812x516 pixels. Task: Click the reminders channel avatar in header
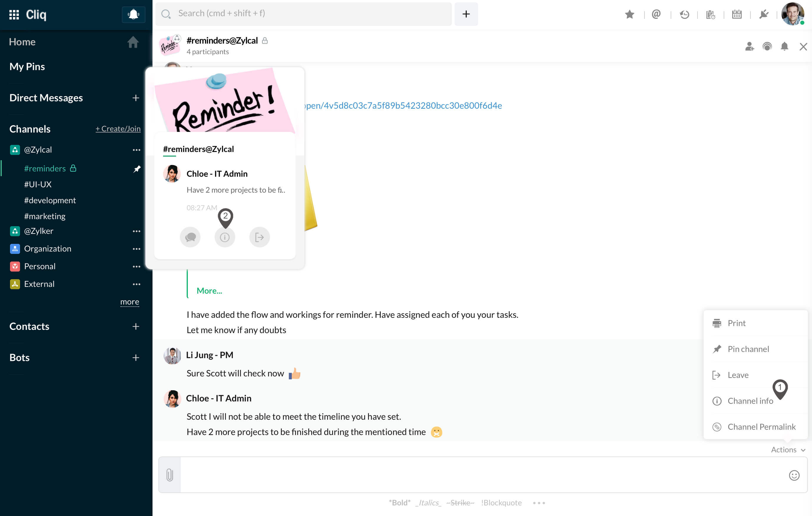[170, 46]
